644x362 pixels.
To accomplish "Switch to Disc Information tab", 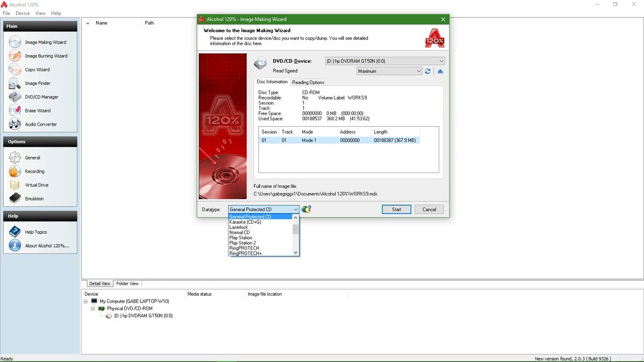I will [272, 82].
